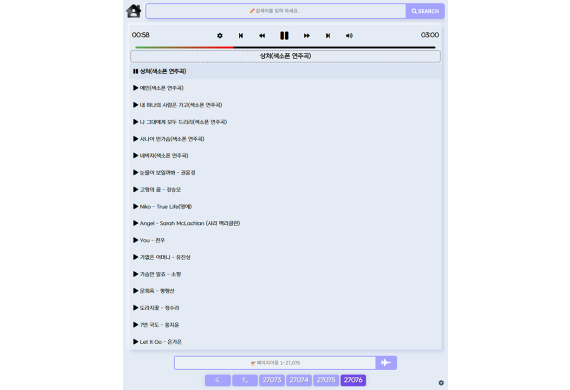570x390 pixels.
Task: Click the airplane go-to-page button
Action: (x=386, y=363)
